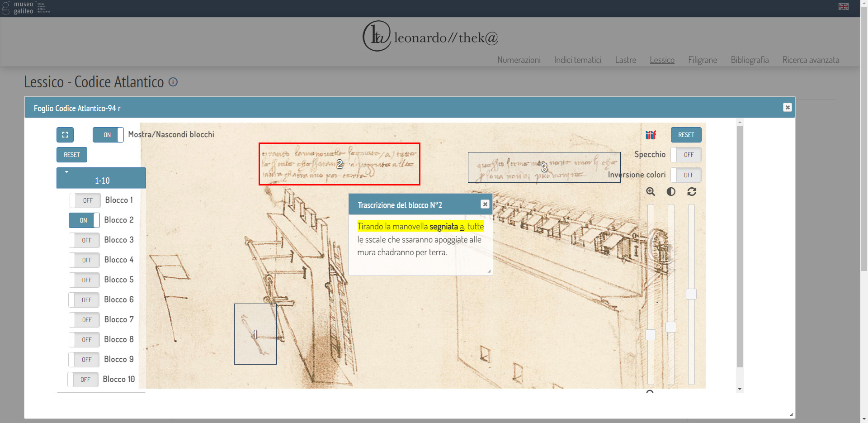
Task: Select block 1 region on manuscript
Action: click(255, 334)
